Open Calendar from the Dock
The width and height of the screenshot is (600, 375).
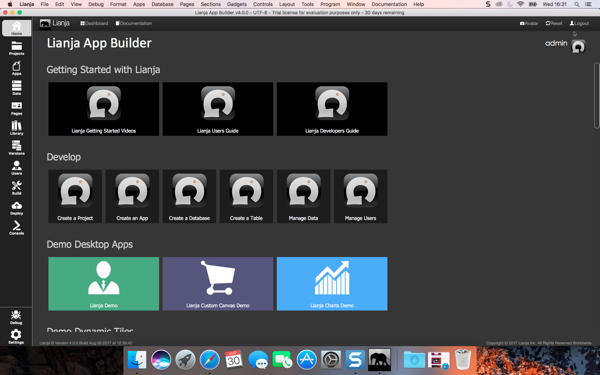pyautogui.click(x=234, y=360)
